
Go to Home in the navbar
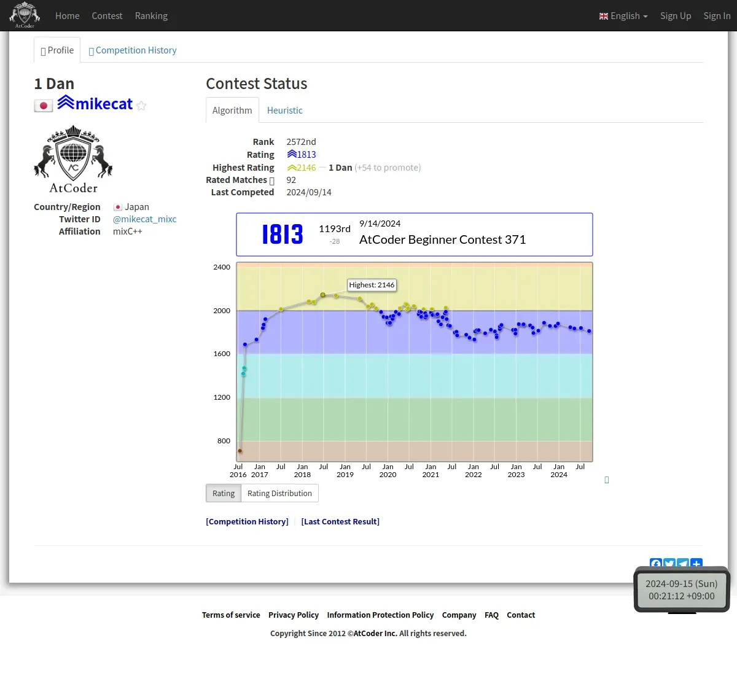(68, 16)
